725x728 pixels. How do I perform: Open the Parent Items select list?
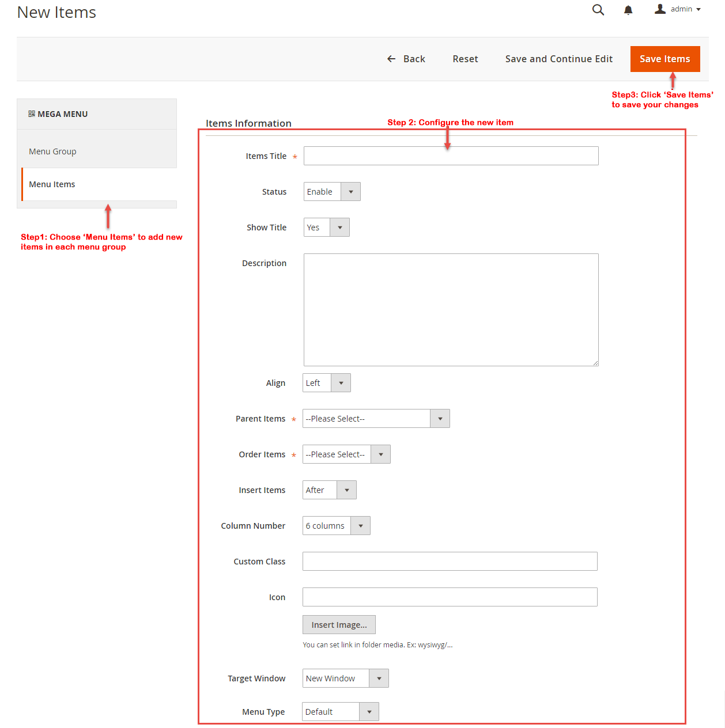click(x=376, y=419)
